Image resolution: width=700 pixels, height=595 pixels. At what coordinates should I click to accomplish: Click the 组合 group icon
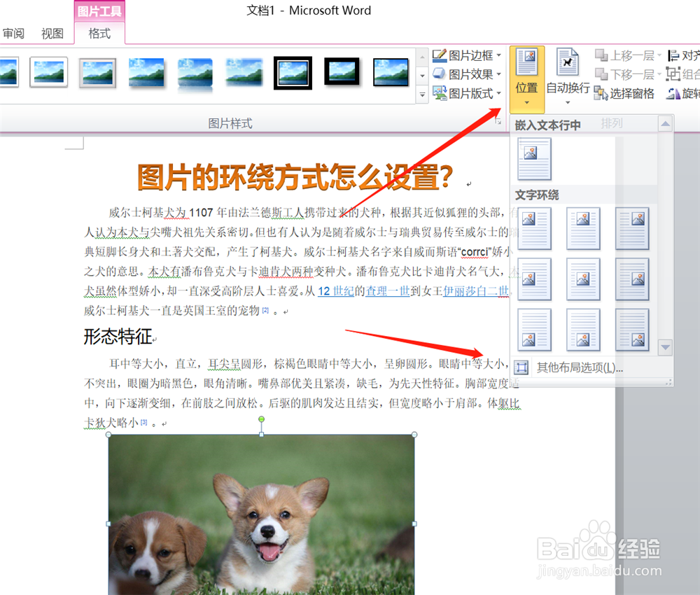(673, 73)
